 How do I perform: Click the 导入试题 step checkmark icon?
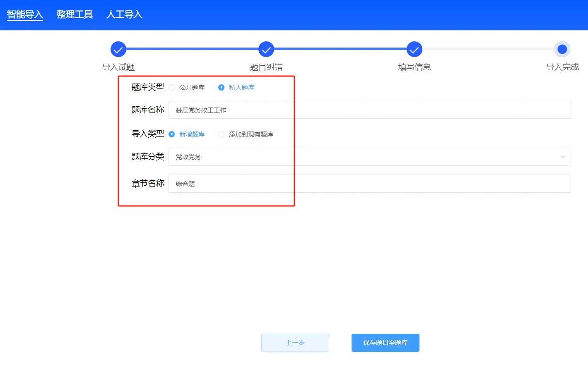coord(118,49)
